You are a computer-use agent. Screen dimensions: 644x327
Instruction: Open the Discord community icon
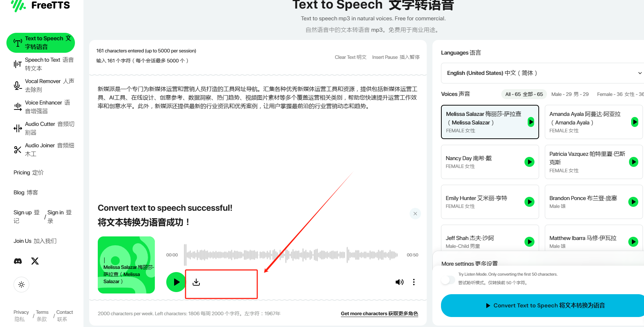[18, 261]
